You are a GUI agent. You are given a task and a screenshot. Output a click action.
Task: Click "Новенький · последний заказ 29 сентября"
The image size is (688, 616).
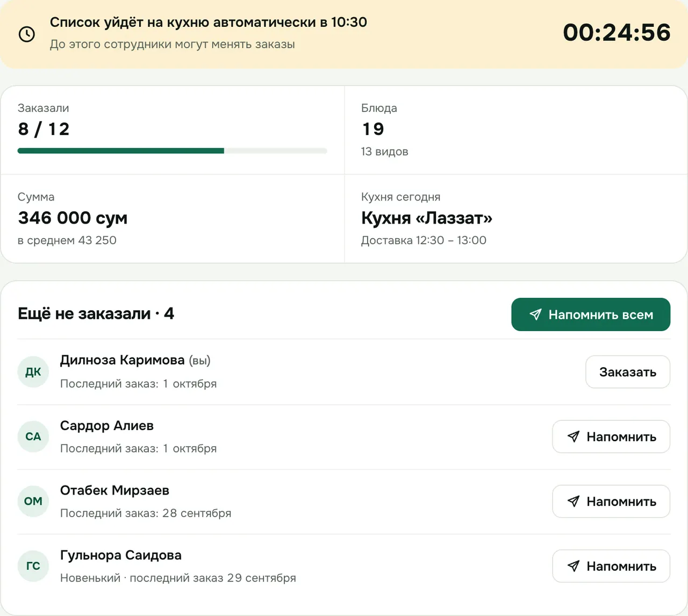178,578
